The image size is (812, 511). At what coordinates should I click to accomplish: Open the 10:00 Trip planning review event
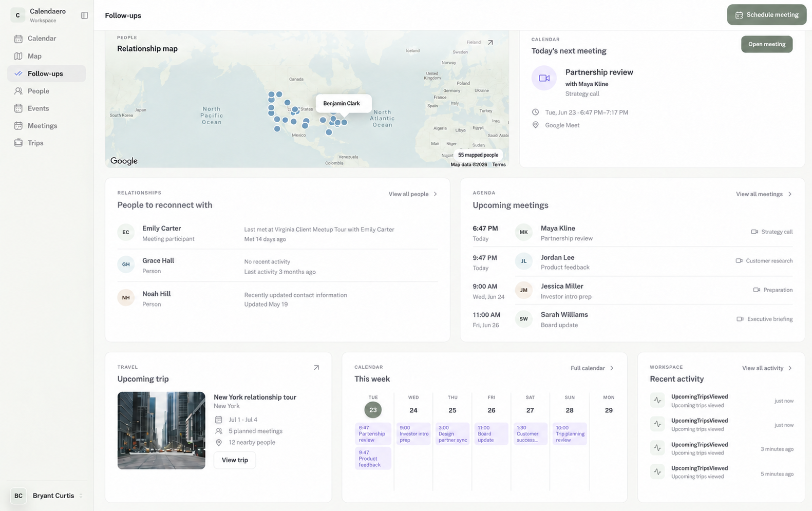tap(570, 434)
